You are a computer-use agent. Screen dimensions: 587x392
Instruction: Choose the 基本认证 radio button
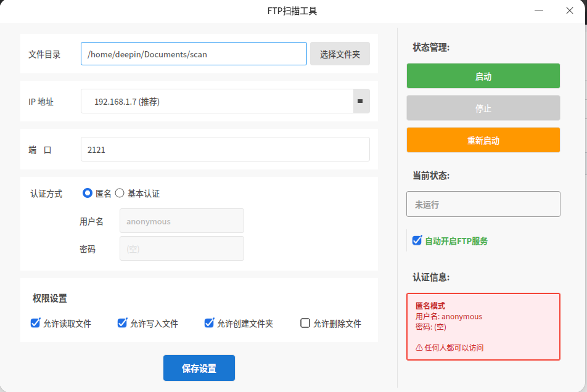point(120,193)
